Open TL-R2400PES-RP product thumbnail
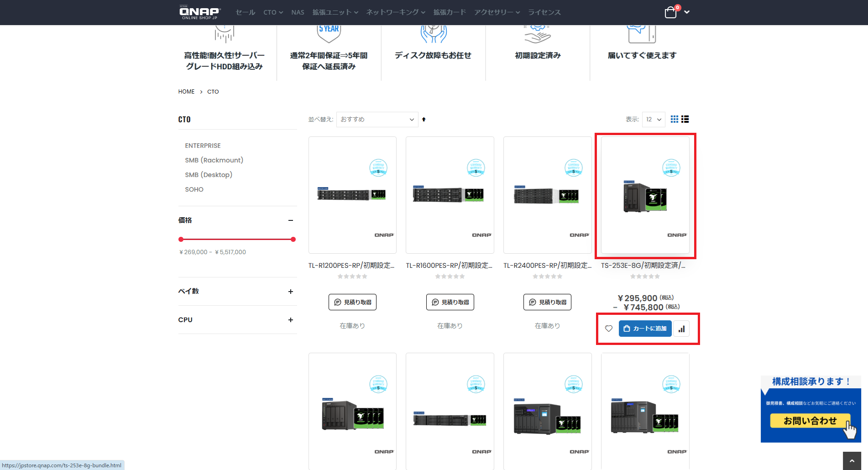868x470 pixels. pos(547,195)
